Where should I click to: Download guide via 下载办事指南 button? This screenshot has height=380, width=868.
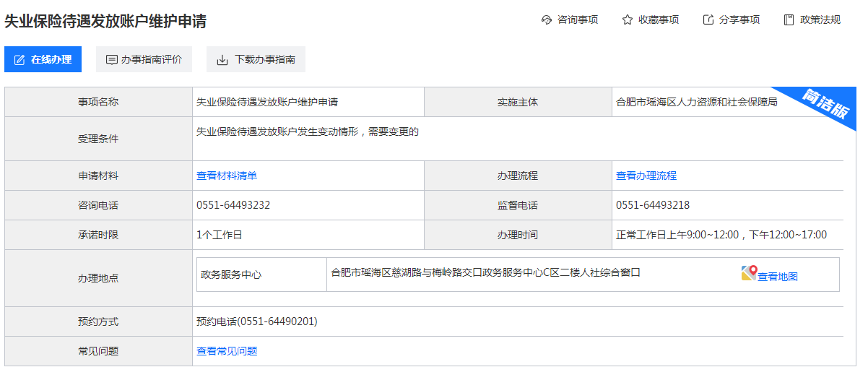point(256,59)
